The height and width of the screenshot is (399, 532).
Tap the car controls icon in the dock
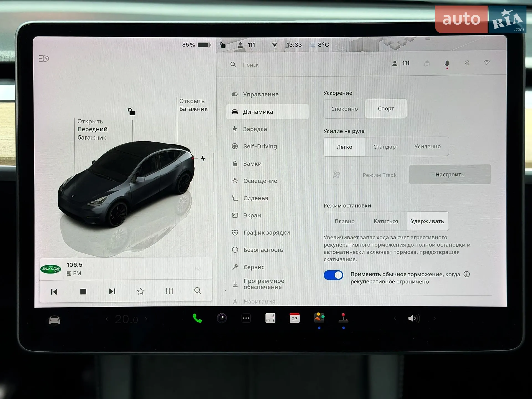tap(54, 319)
